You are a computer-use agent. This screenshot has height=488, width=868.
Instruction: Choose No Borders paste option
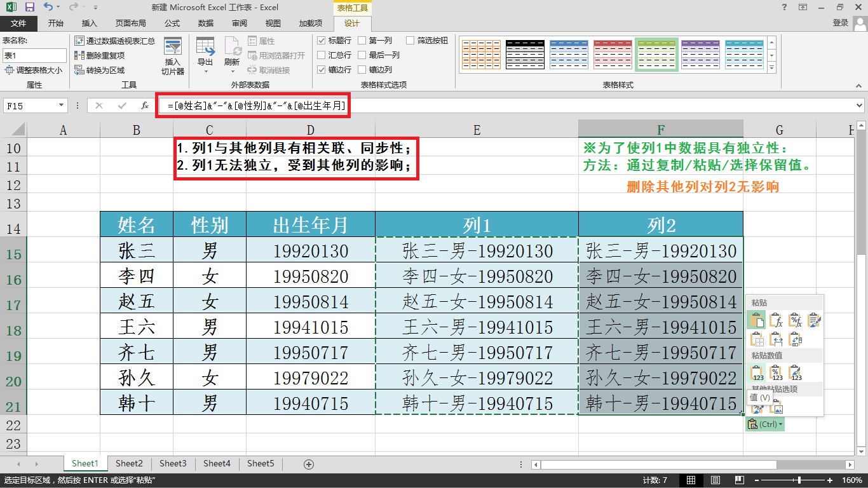(x=757, y=339)
